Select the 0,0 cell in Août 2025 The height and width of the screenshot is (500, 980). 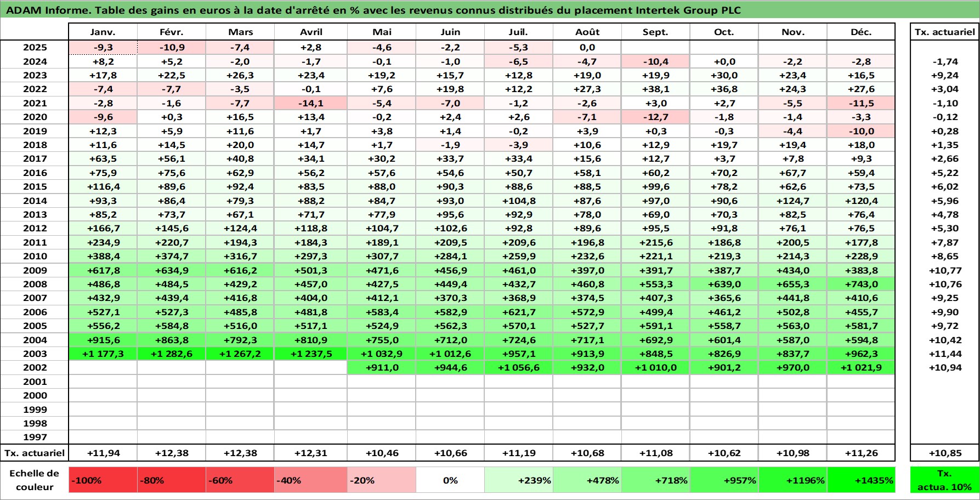[587, 48]
